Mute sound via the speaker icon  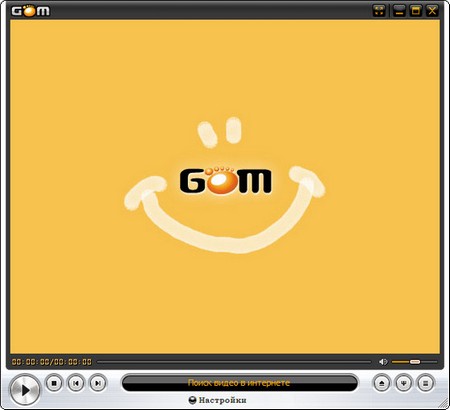pyautogui.click(x=383, y=362)
